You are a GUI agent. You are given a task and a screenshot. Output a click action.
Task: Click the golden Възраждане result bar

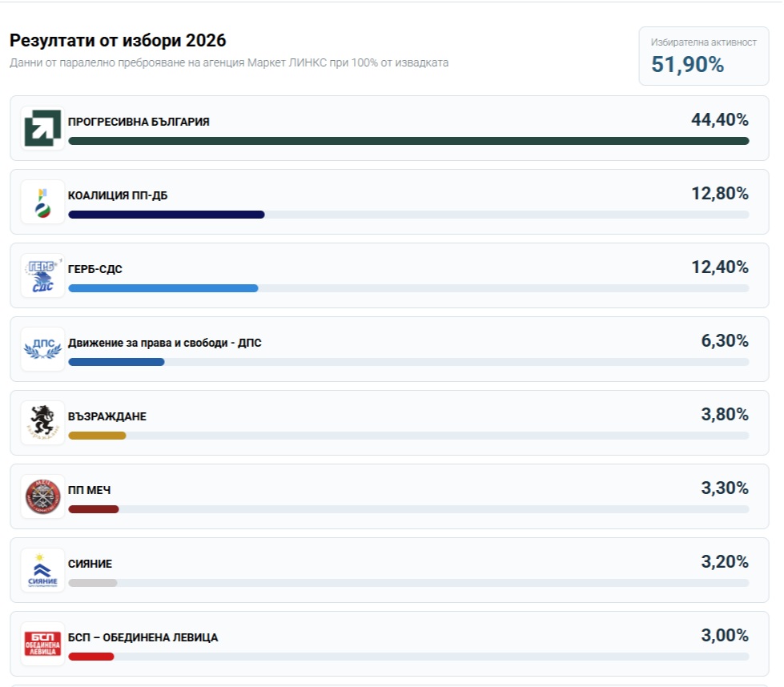97,436
